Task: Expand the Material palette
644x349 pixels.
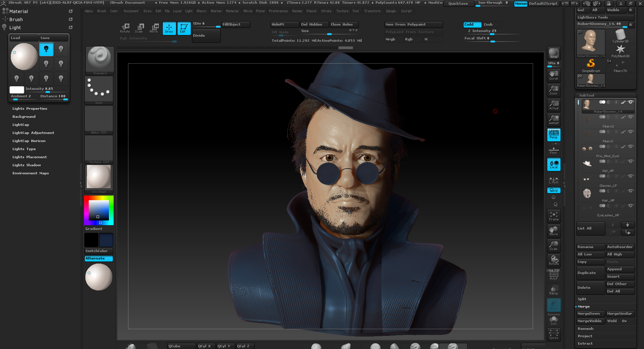Action: 18,11
